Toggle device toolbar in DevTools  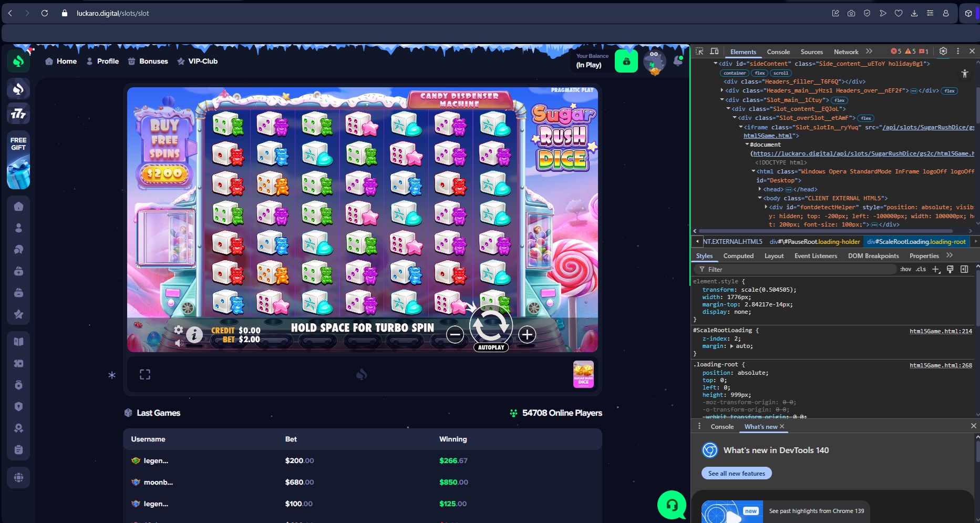[714, 52]
